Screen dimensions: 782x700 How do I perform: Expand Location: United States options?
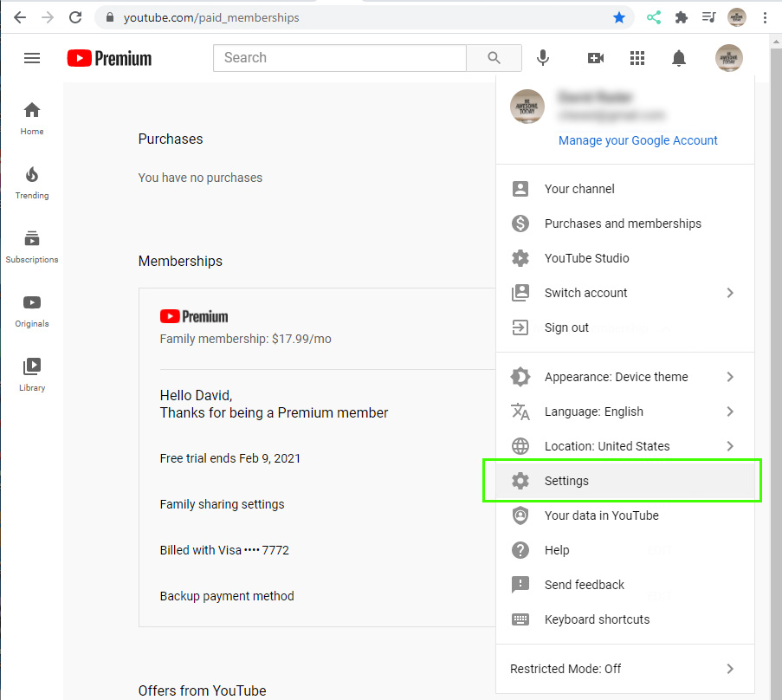[x=625, y=446]
